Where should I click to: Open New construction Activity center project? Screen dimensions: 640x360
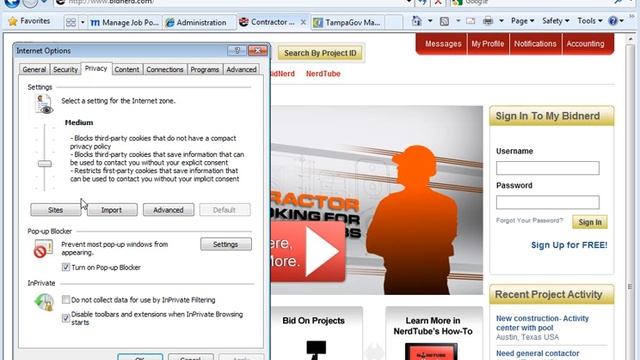[x=542, y=323]
